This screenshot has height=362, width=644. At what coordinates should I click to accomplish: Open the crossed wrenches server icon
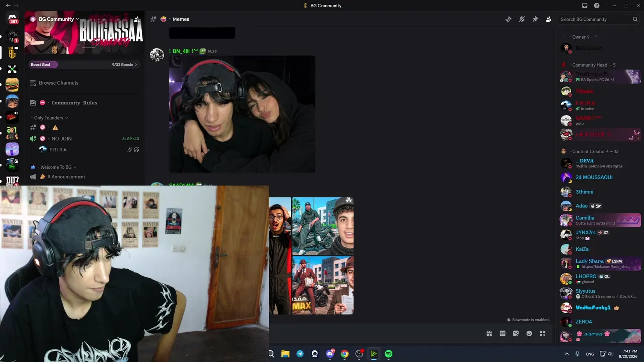[x=12, y=69]
